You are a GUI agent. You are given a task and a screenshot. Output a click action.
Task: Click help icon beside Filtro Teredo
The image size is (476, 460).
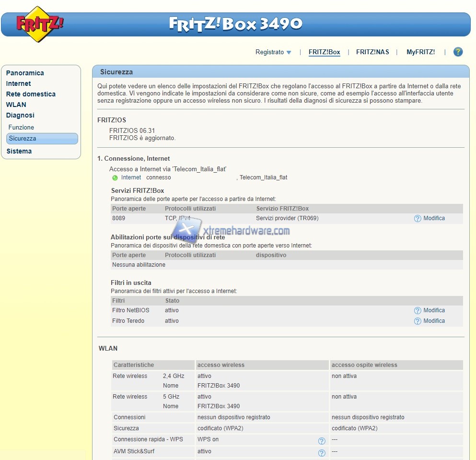tap(418, 321)
